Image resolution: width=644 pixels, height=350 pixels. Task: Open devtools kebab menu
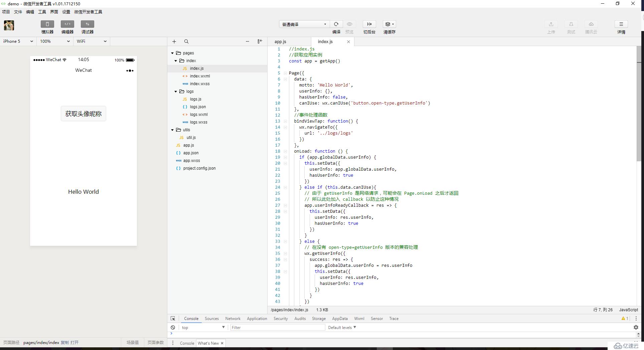636,319
